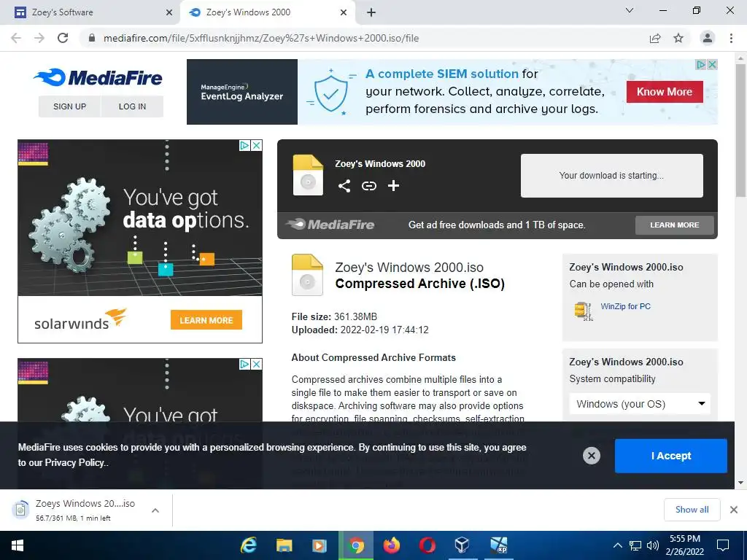
Task: Open File Explorer from taskbar
Action: pos(284,545)
